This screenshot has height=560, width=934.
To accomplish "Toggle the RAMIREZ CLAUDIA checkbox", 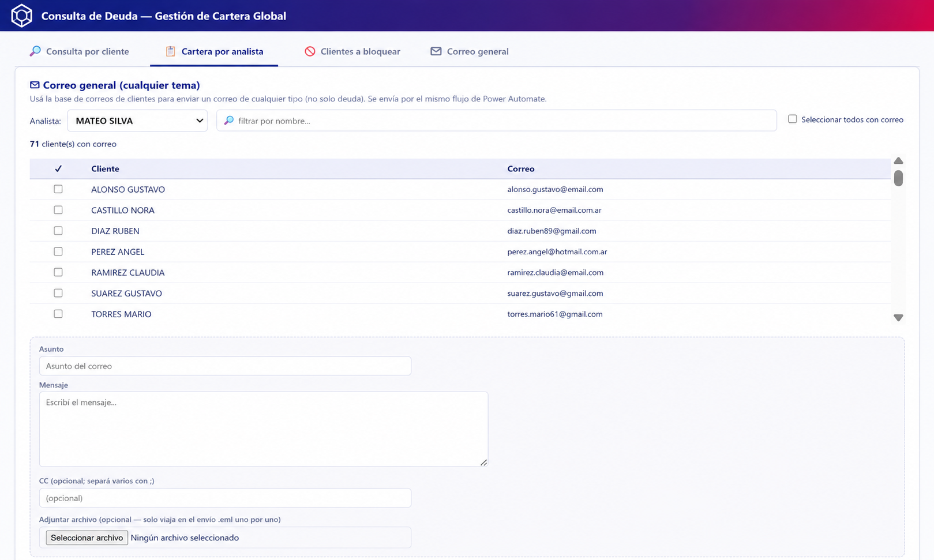I will (x=58, y=272).
